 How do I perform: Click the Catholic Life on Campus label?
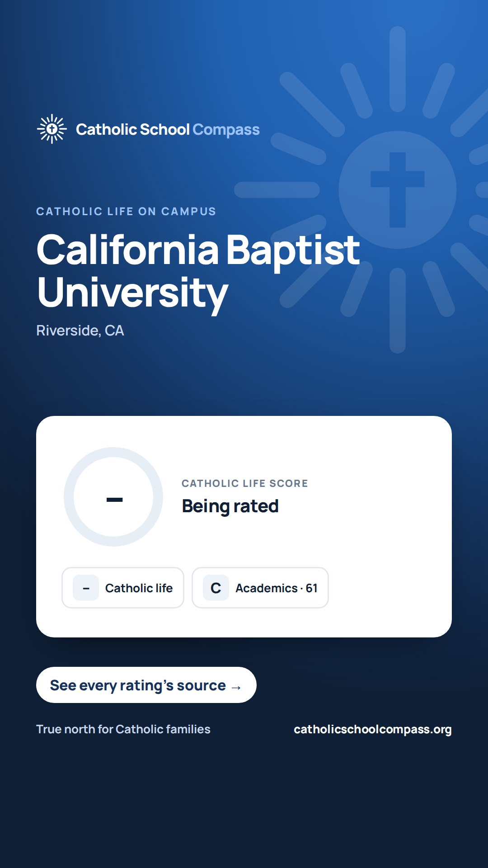(x=126, y=211)
